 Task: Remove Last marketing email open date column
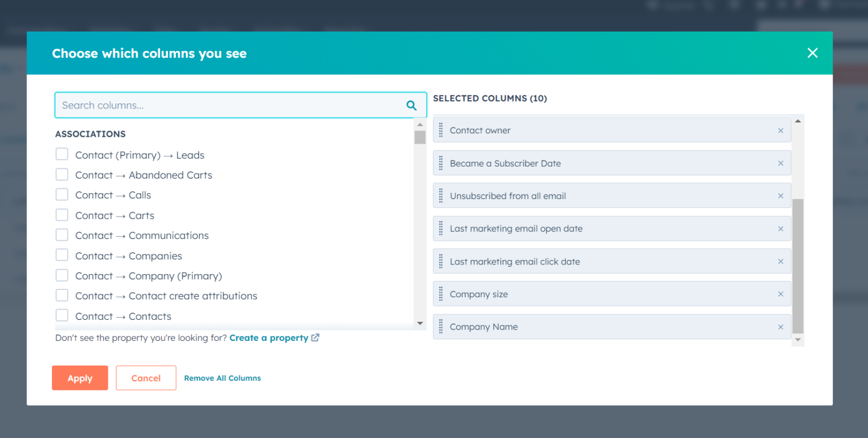[x=780, y=228]
